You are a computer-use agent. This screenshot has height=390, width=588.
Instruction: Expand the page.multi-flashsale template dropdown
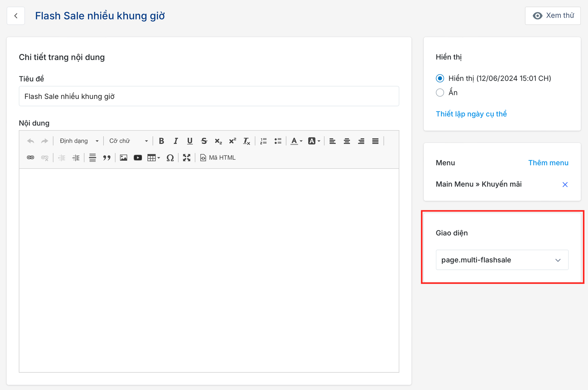(502, 260)
